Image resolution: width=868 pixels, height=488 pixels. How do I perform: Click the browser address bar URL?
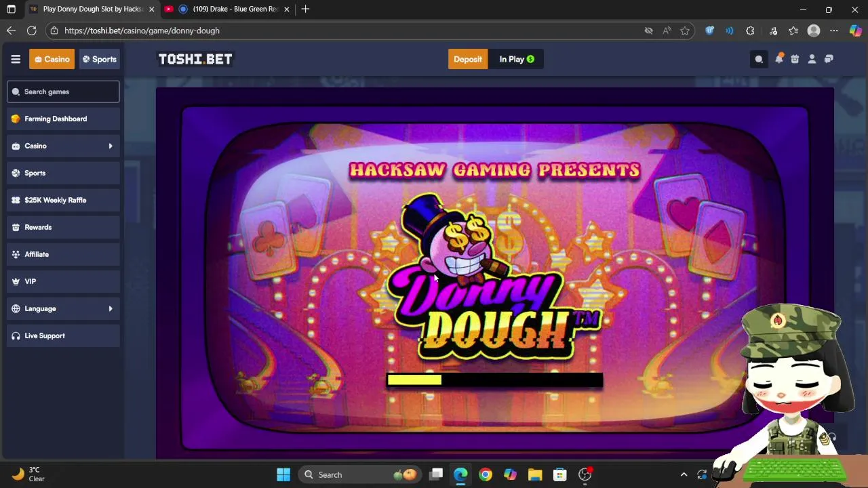point(142,30)
